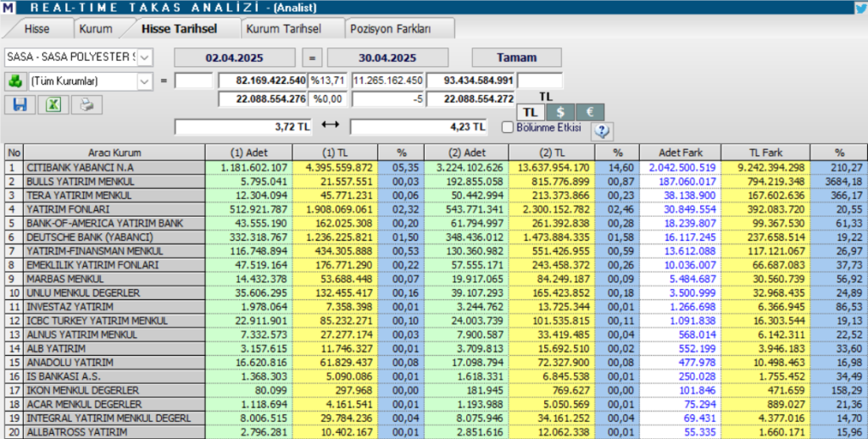Click TL Fark value 9.242.394.298
868x439 pixels.
click(x=765, y=168)
